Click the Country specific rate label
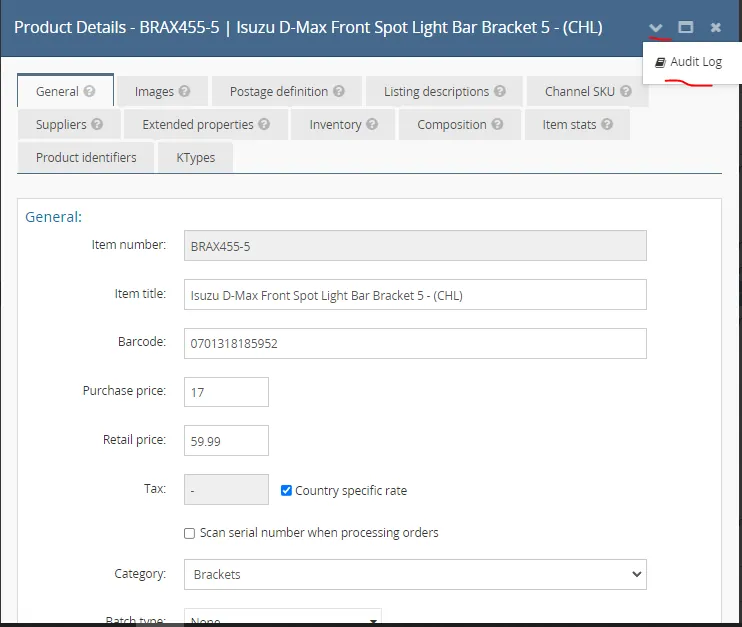This screenshot has width=742, height=627. [351, 491]
